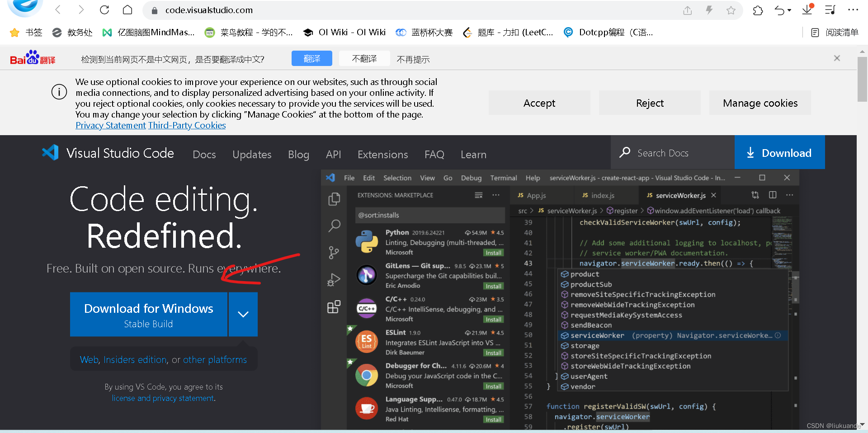The width and height of the screenshot is (868, 433).
Task: Click 不再提示 to stop prompting
Action: [413, 59]
